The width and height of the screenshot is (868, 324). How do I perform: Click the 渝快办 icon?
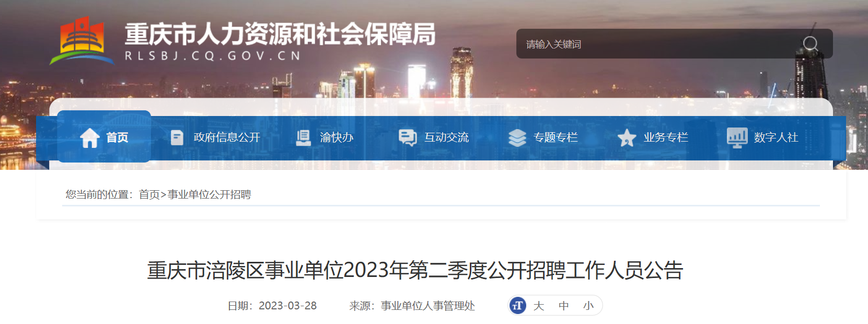303,137
